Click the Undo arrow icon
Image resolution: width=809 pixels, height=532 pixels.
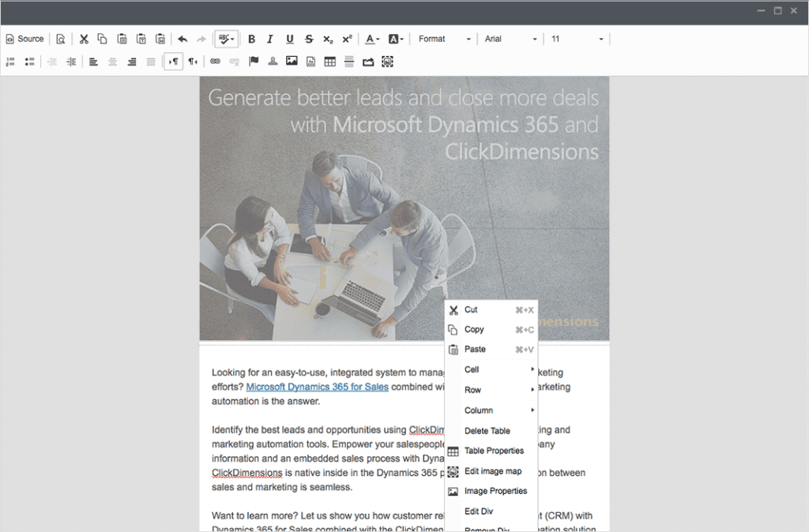pos(182,39)
